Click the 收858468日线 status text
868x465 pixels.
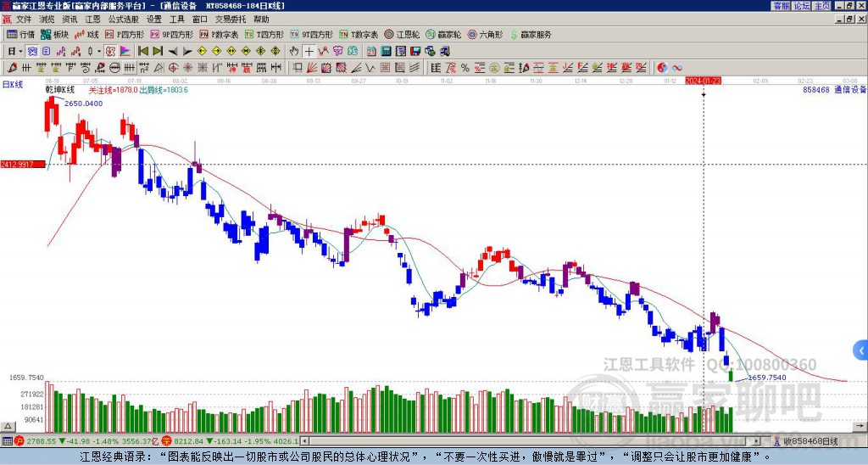(810, 442)
